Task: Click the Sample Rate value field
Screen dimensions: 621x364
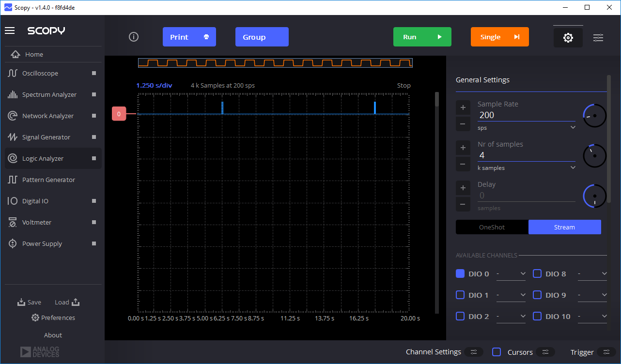Action: point(527,115)
